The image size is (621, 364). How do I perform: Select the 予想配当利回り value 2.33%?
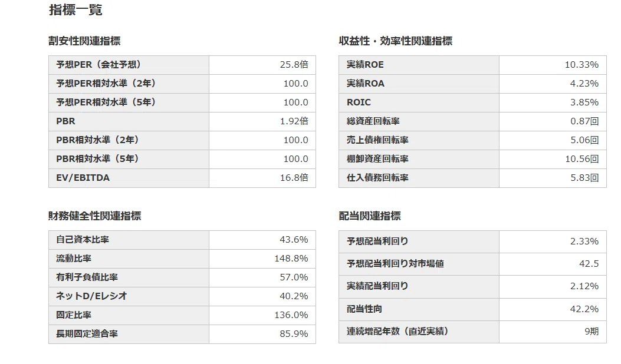[x=584, y=241]
